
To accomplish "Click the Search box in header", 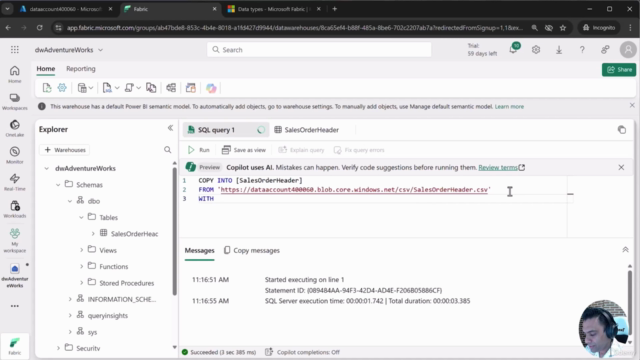I will coord(319,50).
